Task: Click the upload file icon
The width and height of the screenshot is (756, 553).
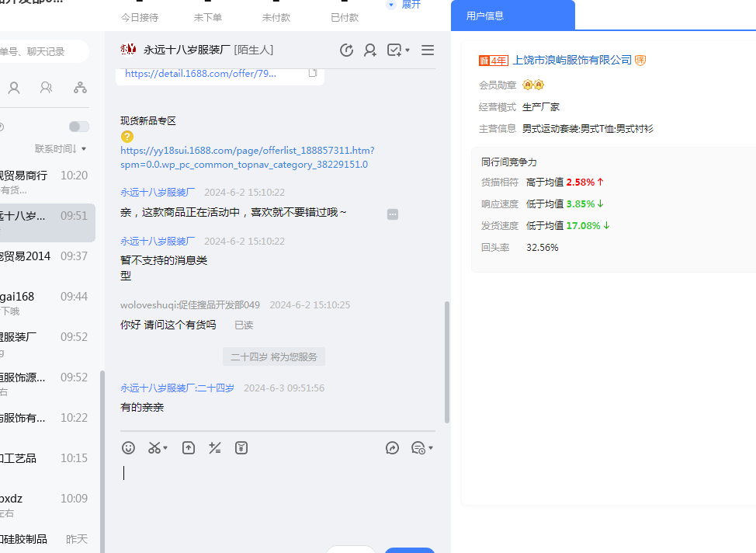Action: tap(189, 448)
